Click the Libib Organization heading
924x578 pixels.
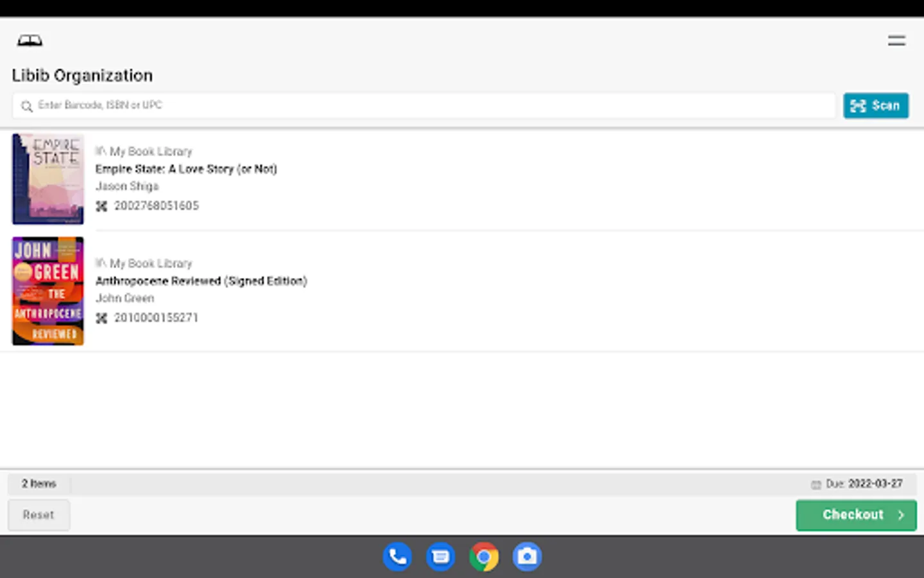pos(82,76)
